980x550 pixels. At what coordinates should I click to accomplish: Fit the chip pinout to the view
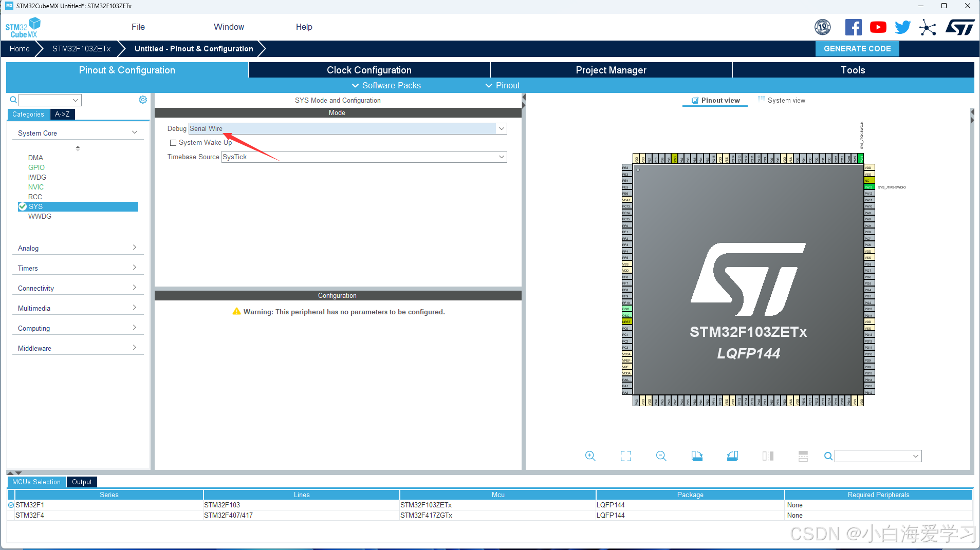(x=626, y=456)
